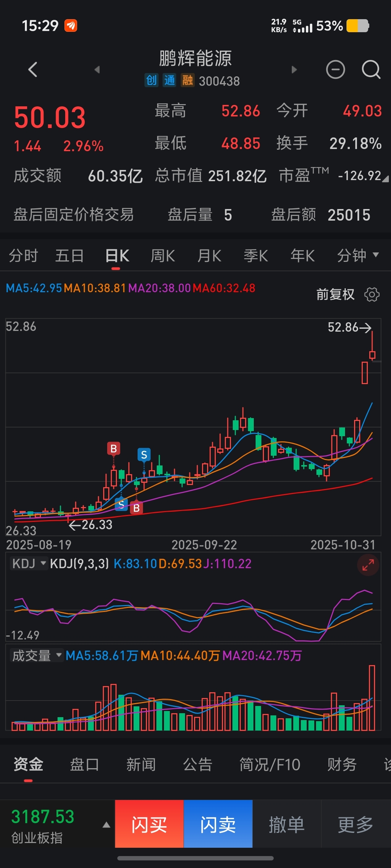The image size is (391, 868).
Task: Open the 资金 capital flow tab
Action: (x=28, y=764)
